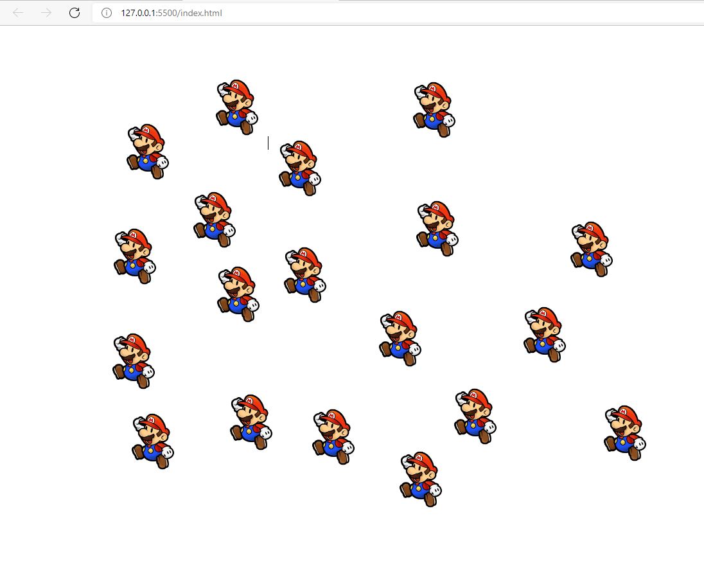Click the browser forward arrow
Screen dimensions: 704x588
coord(46,13)
